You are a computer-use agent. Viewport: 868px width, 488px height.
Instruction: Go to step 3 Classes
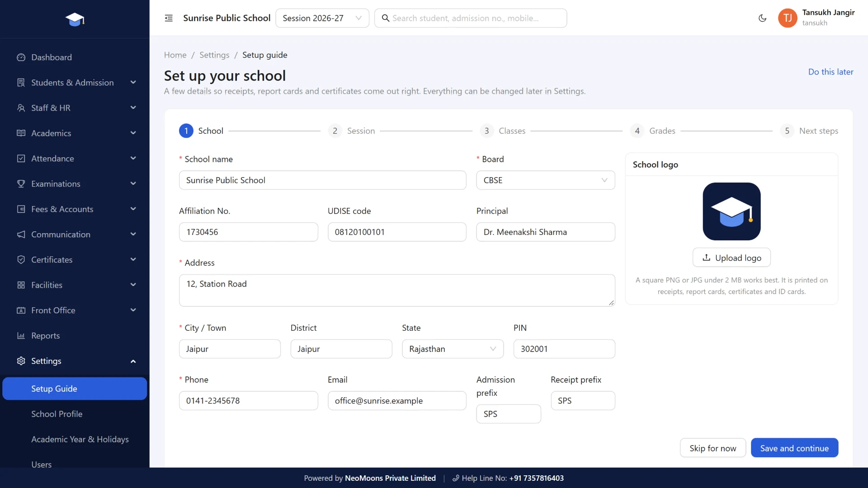tap(503, 131)
